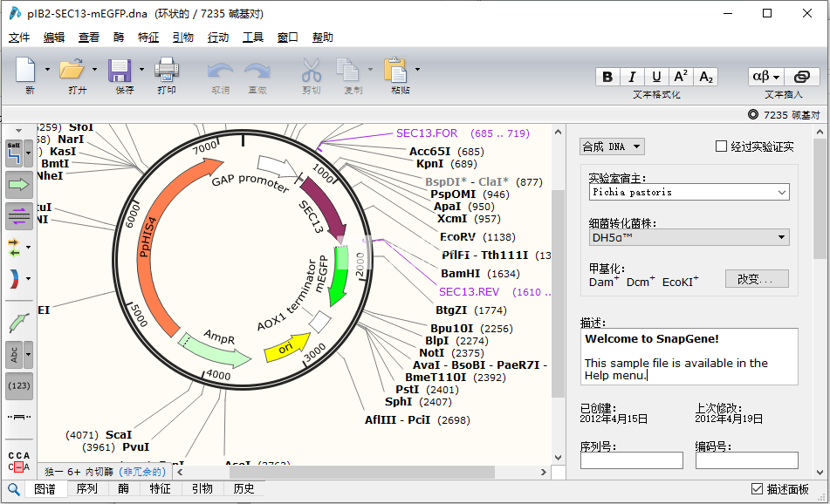Open the 细菌转化菌株 DH5α dropdown

[689, 237]
